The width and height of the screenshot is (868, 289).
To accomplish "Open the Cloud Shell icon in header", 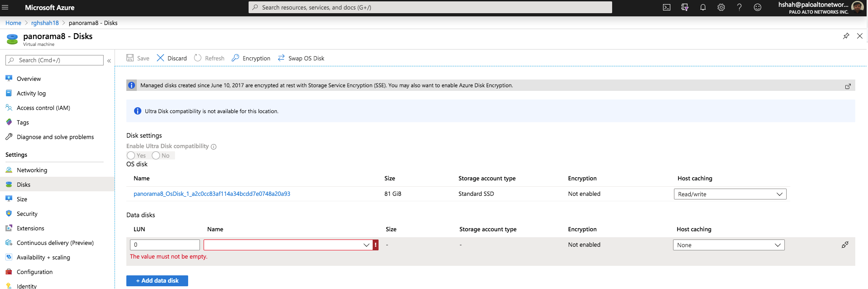I will point(667,7).
